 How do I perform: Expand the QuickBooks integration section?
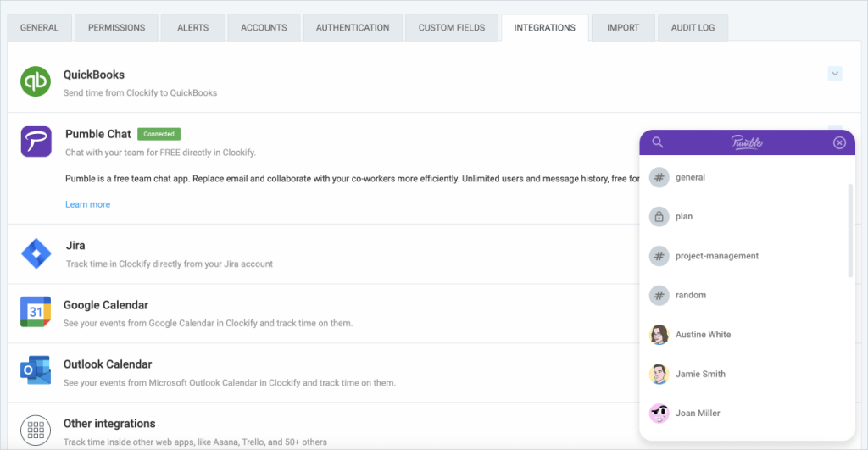pos(835,74)
